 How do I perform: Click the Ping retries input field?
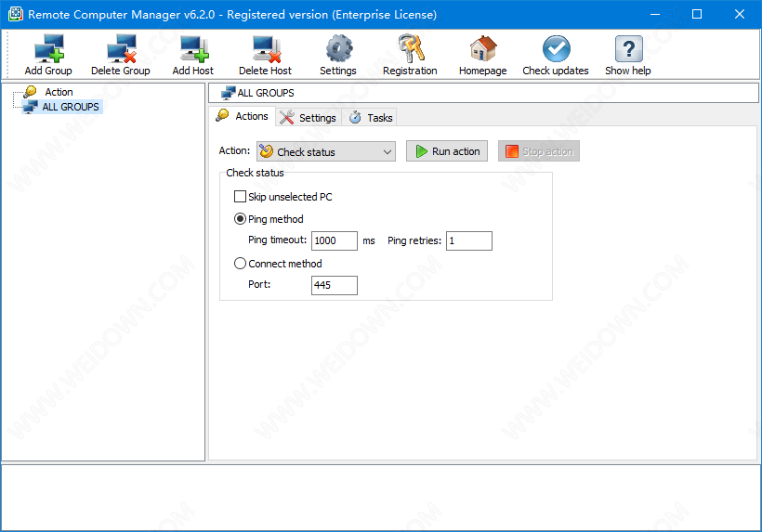(469, 240)
